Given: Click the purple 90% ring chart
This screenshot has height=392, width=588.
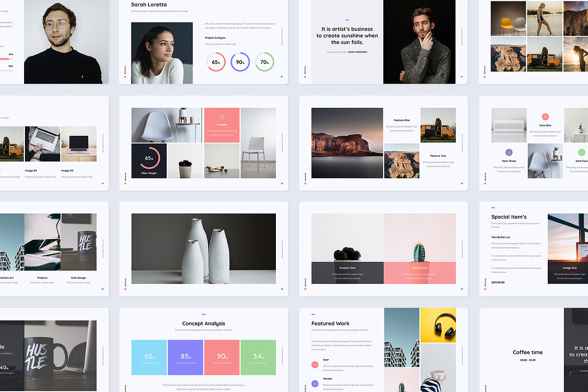Looking at the screenshot, I should [x=240, y=62].
